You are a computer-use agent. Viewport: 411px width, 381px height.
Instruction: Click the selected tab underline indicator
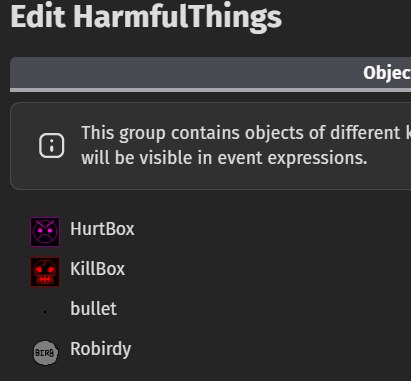tap(210, 90)
